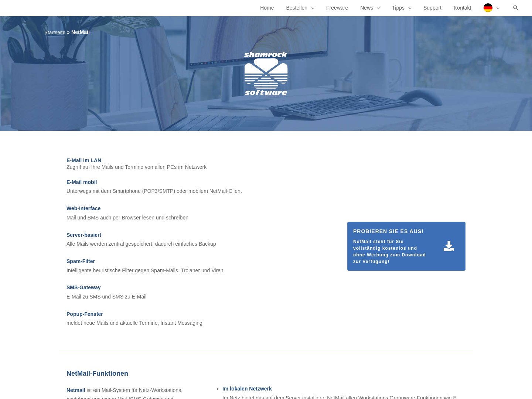Click the Startseite breadcrumb link

55,33
